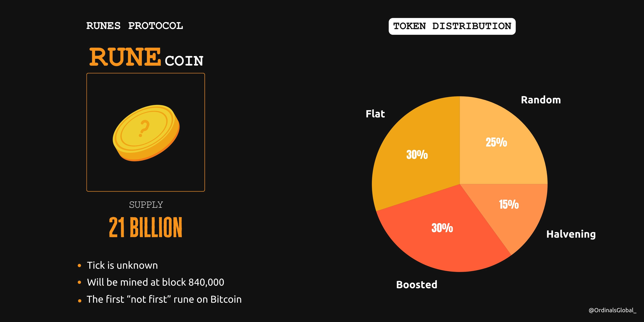Click the SUPPLY label
This screenshot has height=322, width=644.
tap(146, 205)
